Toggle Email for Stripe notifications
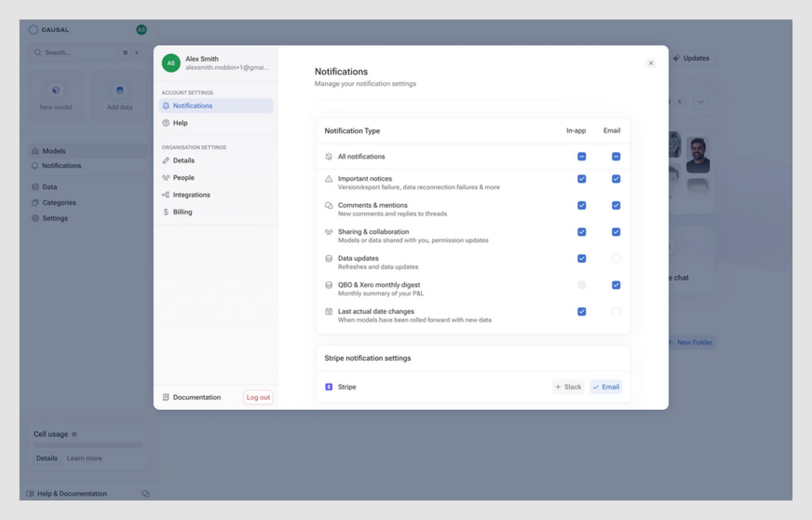Image resolution: width=812 pixels, height=520 pixels. click(606, 387)
